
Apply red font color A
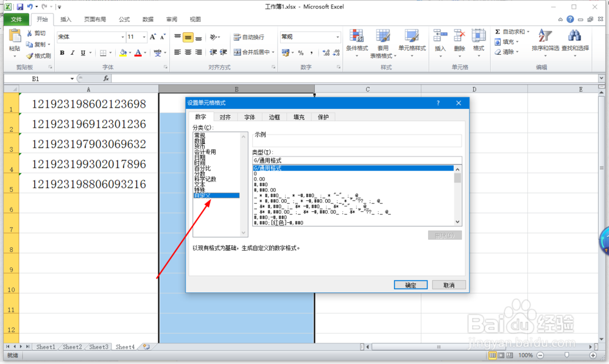138,53
